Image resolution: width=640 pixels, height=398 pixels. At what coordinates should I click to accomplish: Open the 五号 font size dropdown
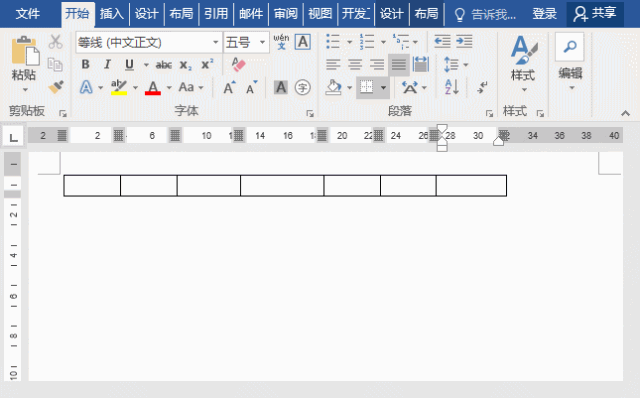[x=262, y=42]
